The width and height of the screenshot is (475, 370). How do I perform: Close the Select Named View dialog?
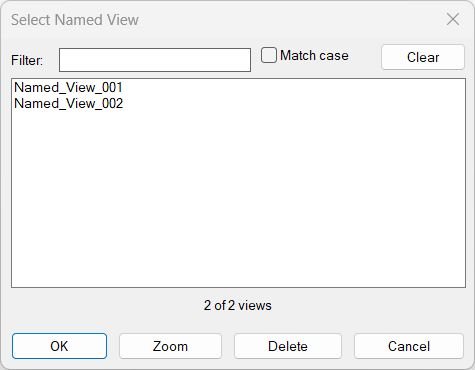tap(453, 19)
